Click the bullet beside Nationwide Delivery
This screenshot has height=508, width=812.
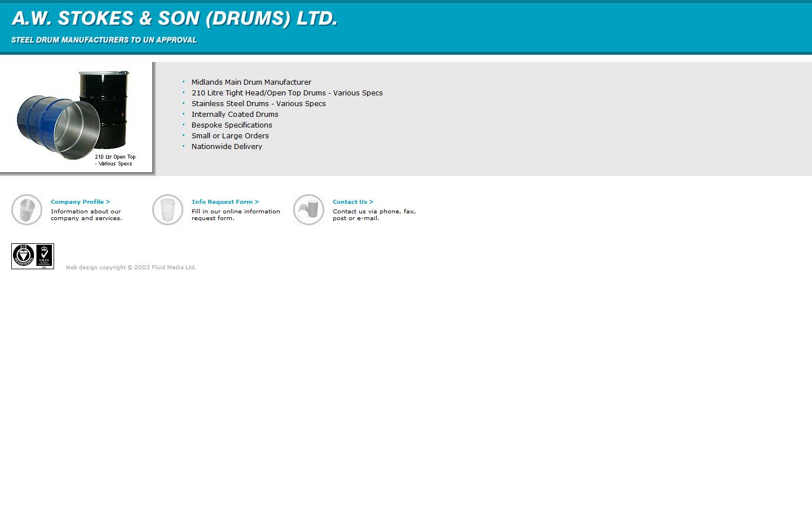point(183,146)
